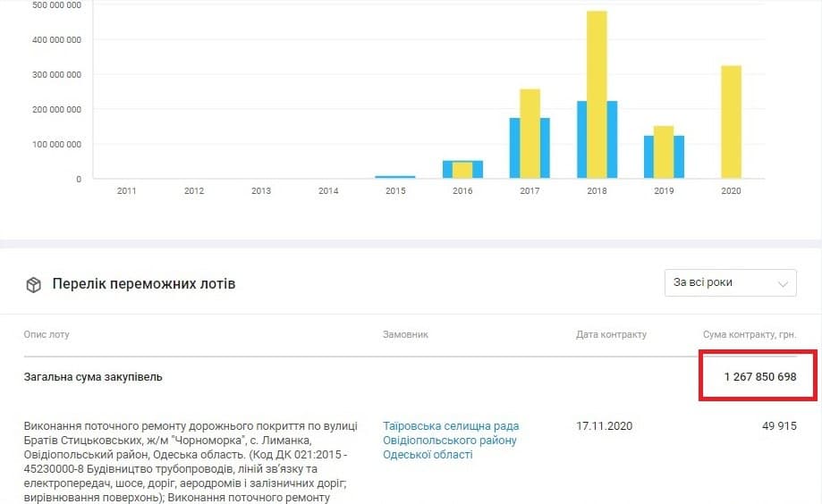Image resolution: width=822 pixels, height=504 pixels.
Task: Select the total sum 1 267 850 698
Action: coord(759,376)
